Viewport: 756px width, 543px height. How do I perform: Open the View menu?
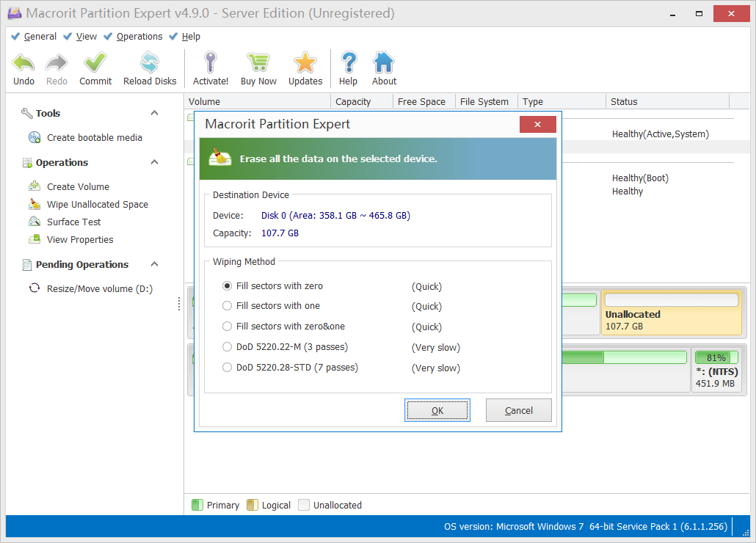pos(87,37)
